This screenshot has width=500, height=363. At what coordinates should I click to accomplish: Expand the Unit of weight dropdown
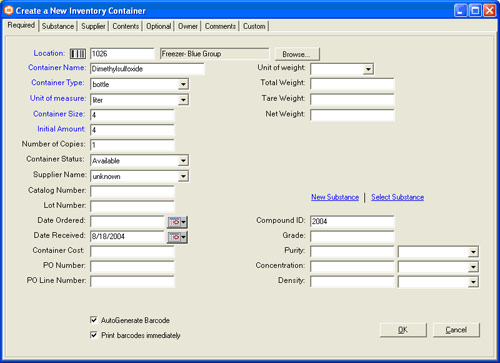368,69
